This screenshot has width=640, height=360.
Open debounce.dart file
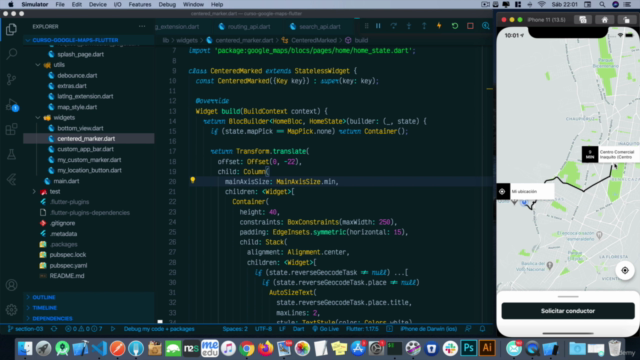pyautogui.click(x=77, y=76)
